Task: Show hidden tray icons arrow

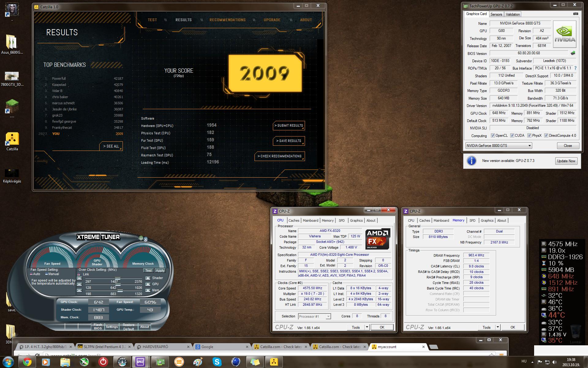Action: click(x=533, y=362)
